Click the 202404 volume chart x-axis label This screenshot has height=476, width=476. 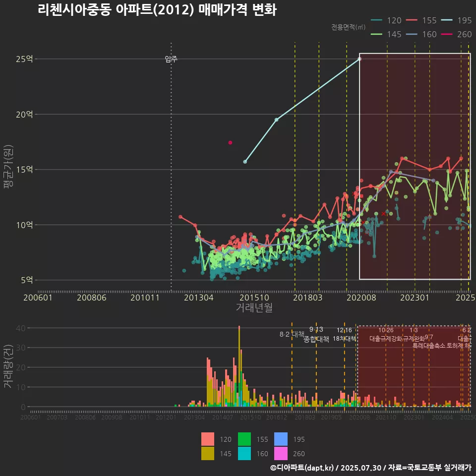click(x=442, y=417)
